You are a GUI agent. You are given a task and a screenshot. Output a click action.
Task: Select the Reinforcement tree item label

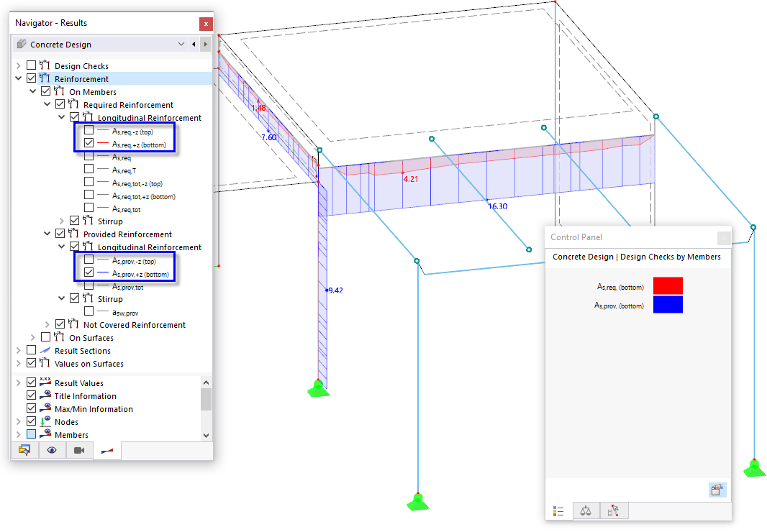click(82, 79)
